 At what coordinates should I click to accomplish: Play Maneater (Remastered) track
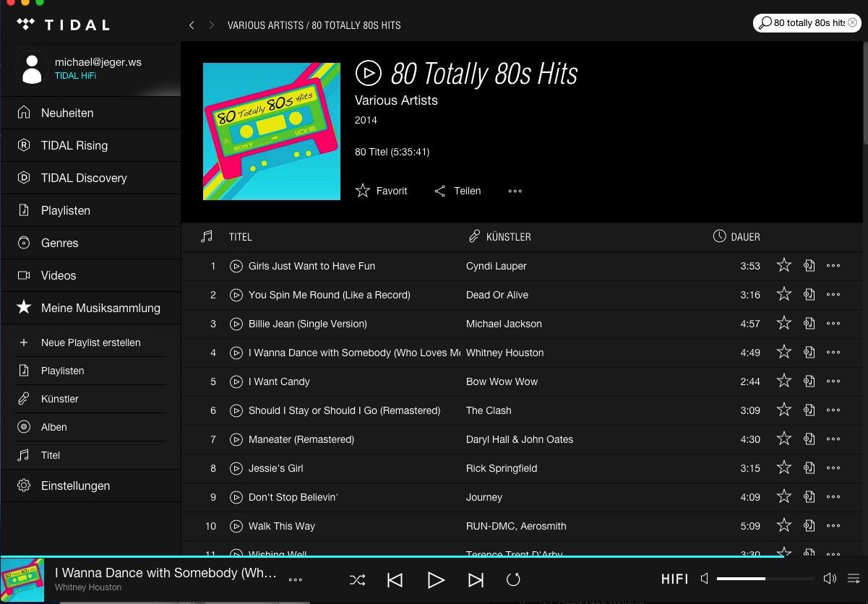pyautogui.click(x=236, y=439)
